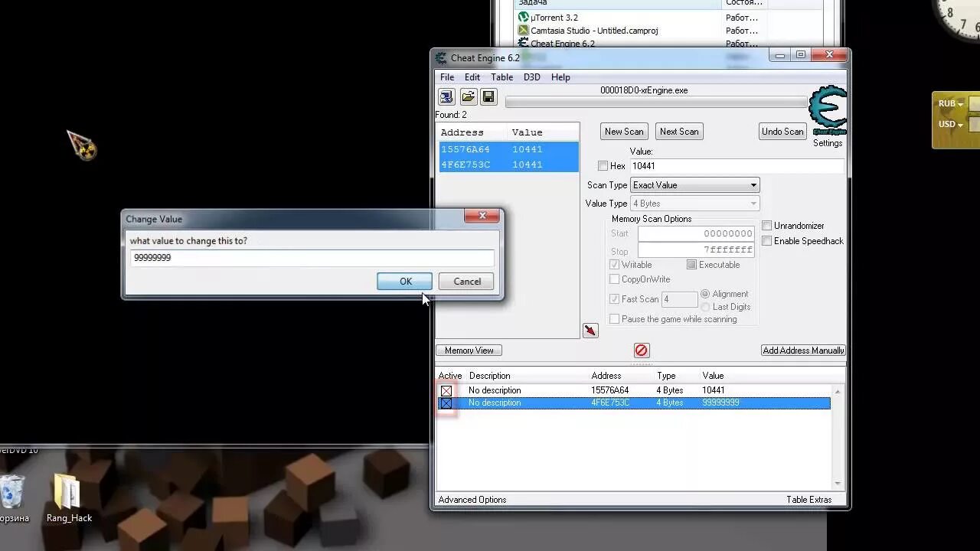980x551 pixels.
Task: Click Add Address Manually button
Action: click(803, 350)
